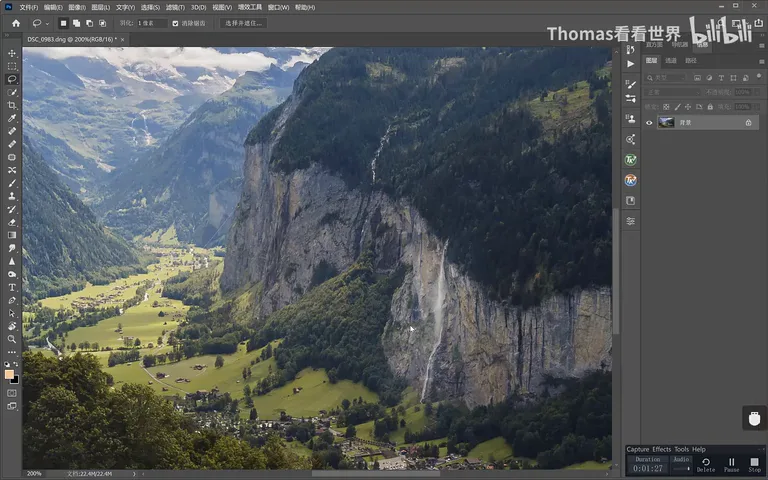Click the feather value input field

152,23
